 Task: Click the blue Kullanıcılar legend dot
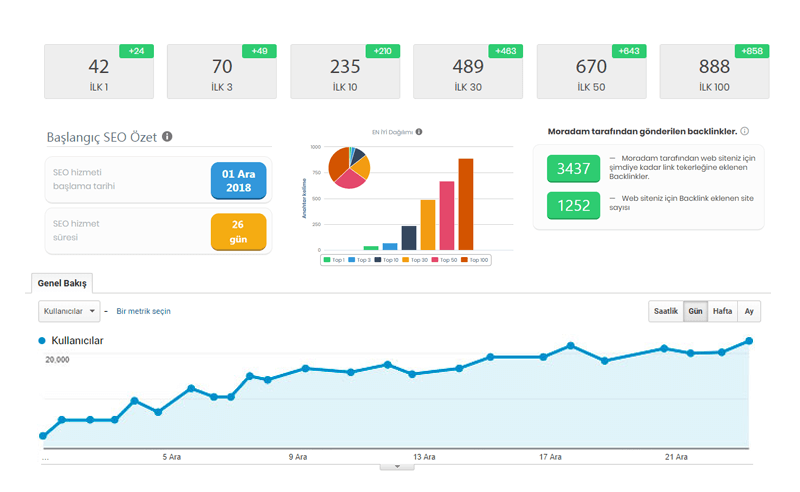point(42,341)
